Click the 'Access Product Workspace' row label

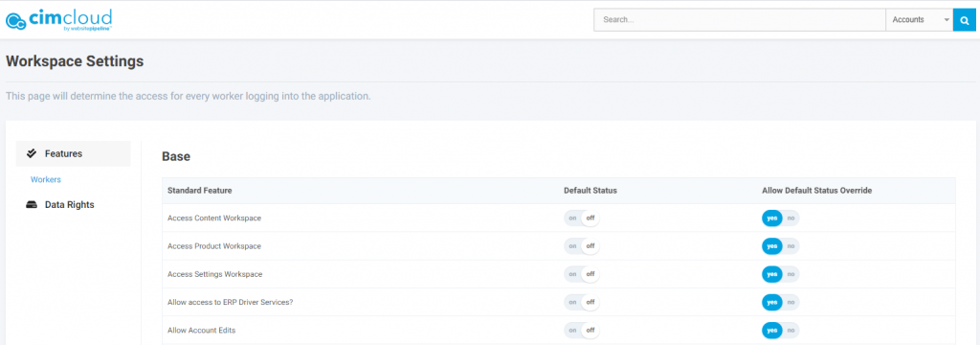pos(214,246)
